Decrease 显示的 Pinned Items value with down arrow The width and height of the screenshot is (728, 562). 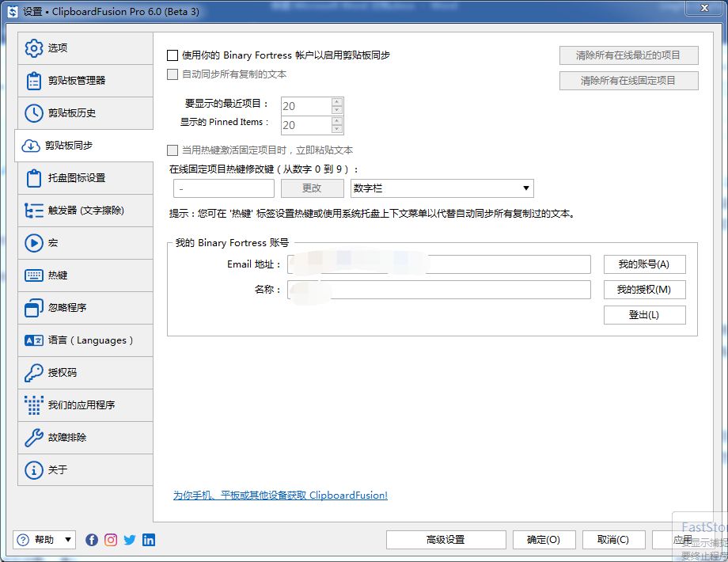tap(337, 129)
